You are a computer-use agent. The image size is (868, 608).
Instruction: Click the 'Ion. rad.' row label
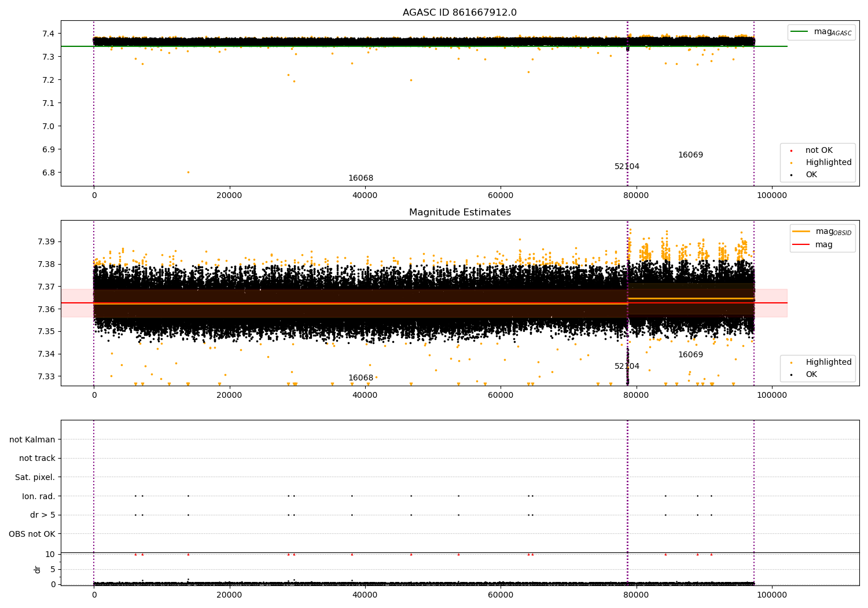[x=39, y=496]
